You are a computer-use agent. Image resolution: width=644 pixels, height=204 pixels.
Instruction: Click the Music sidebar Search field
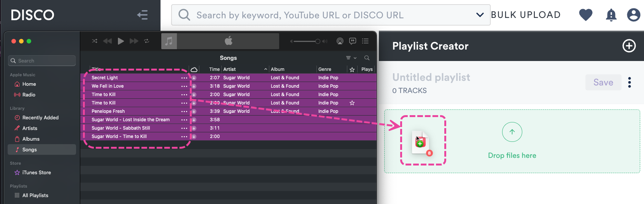(x=42, y=61)
